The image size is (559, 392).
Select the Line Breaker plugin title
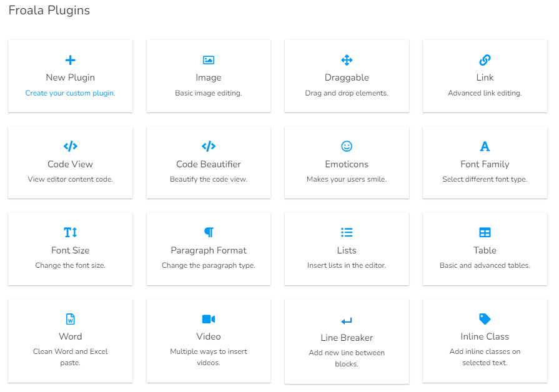point(347,338)
